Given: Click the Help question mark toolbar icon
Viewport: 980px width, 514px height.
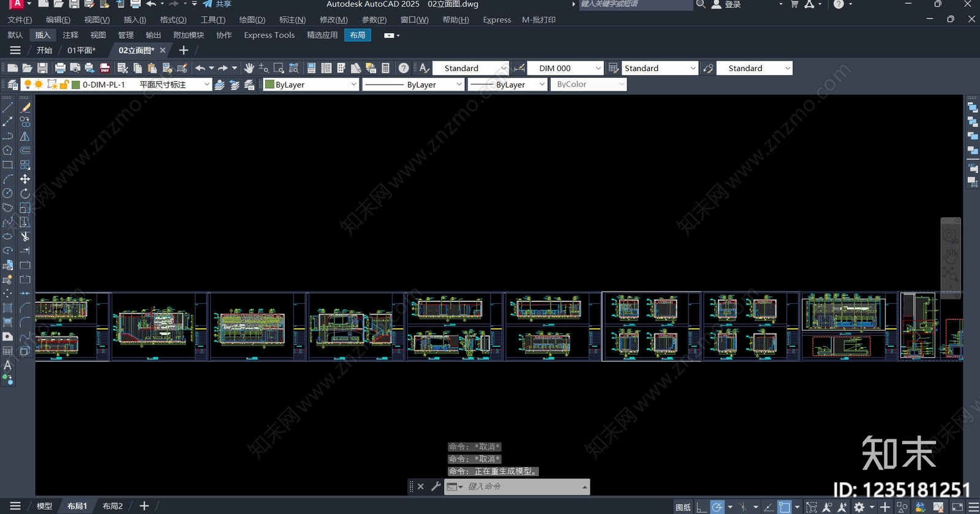Looking at the screenshot, I should [x=404, y=68].
